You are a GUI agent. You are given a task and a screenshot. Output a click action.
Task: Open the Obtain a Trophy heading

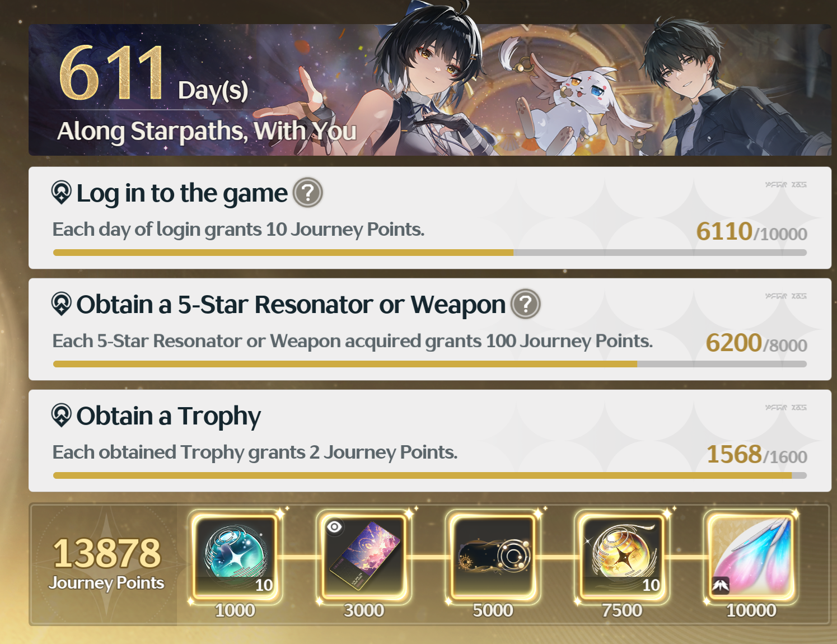point(169,416)
